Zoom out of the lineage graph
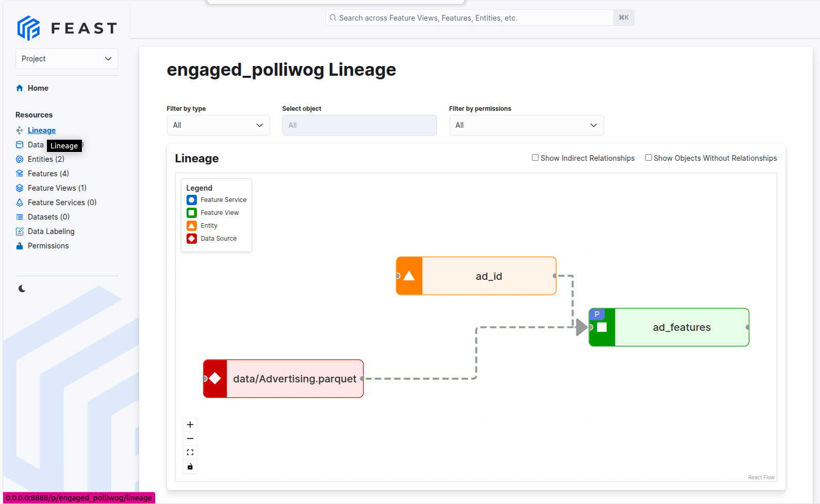 pos(190,439)
